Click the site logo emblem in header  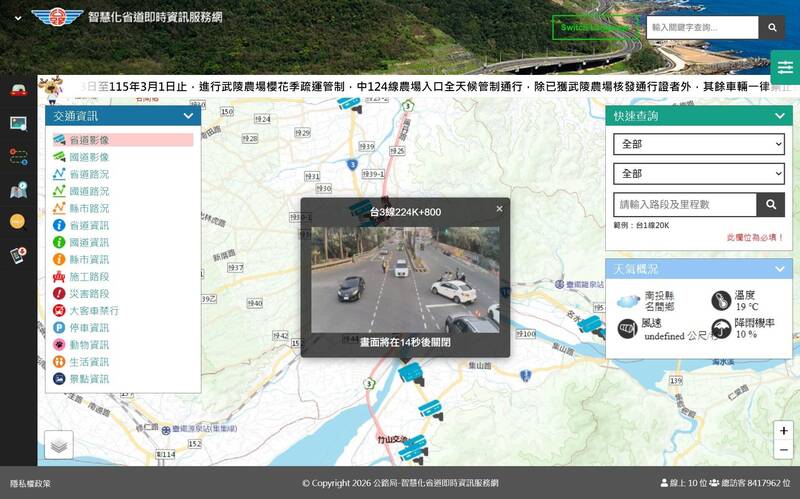(x=57, y=17)
